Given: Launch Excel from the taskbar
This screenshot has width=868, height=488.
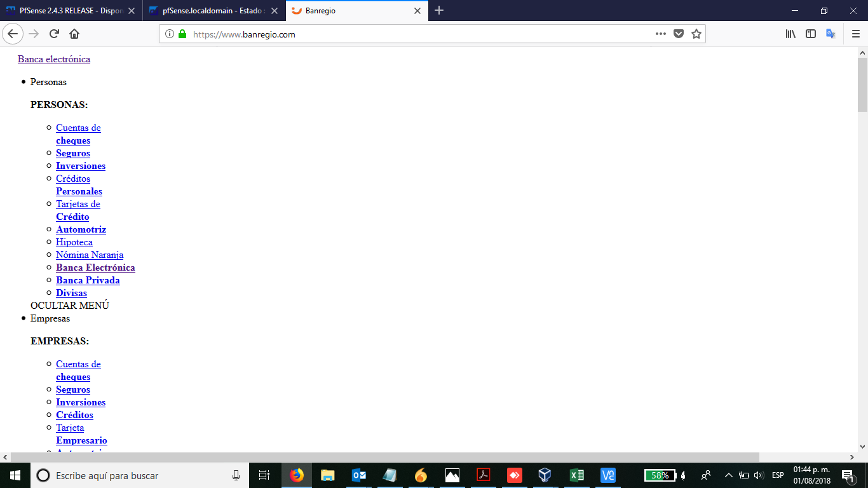Looking at the screenshot, I should tap(577, 475).
